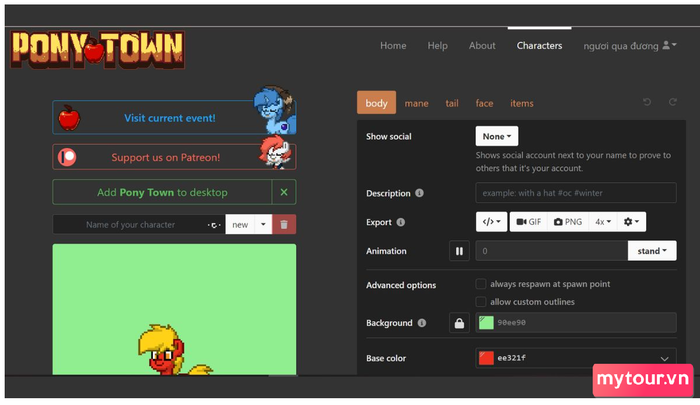This screenshot has width=700, height=405.
Task: Switch to the items tab
Action: (x=522, y=104)
